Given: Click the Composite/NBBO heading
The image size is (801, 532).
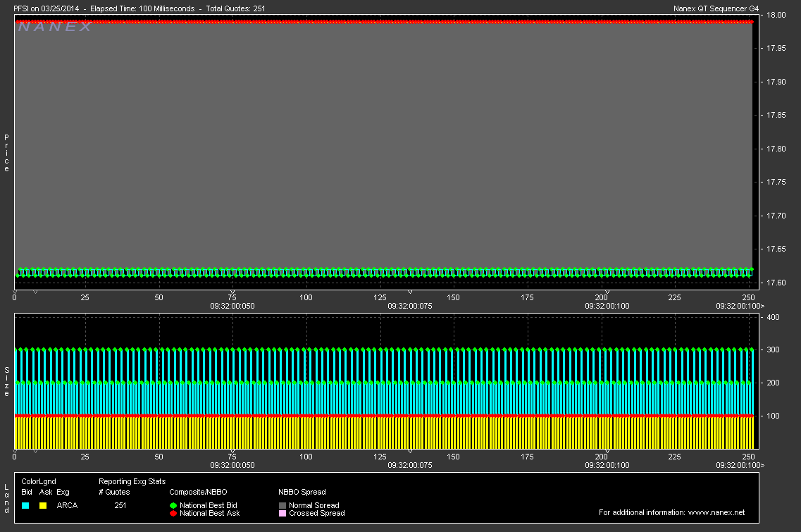Looking at the screenshot, I should point(198,492).
